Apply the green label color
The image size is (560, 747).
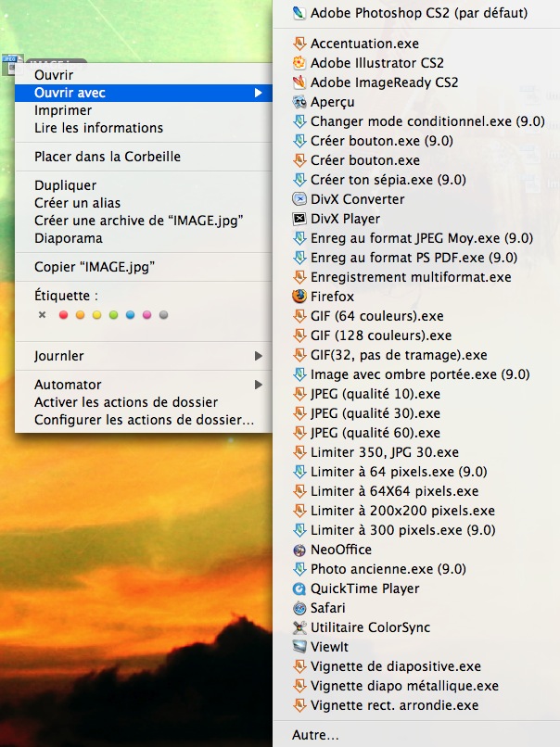113,315
